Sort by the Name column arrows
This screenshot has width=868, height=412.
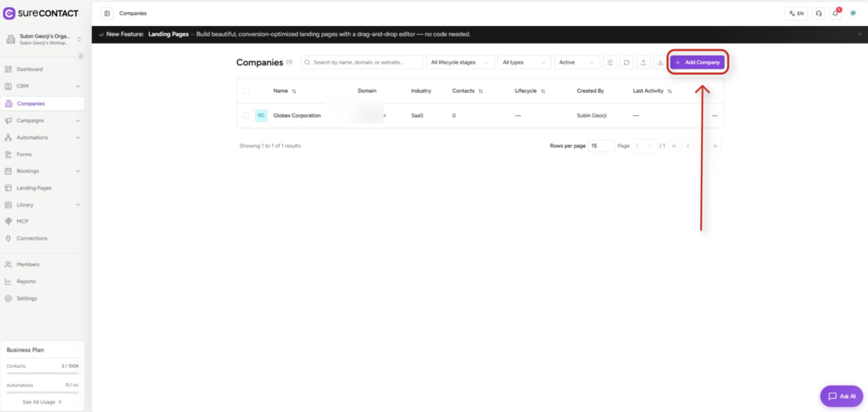pyautogui.click(x=294, y=91)
